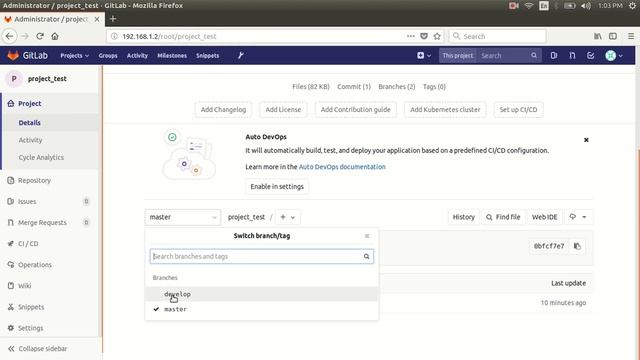Image resolution: width=640 pixels, height=360 pixels.
Task: Reload the page in Firefox
Action: point(40,36)
